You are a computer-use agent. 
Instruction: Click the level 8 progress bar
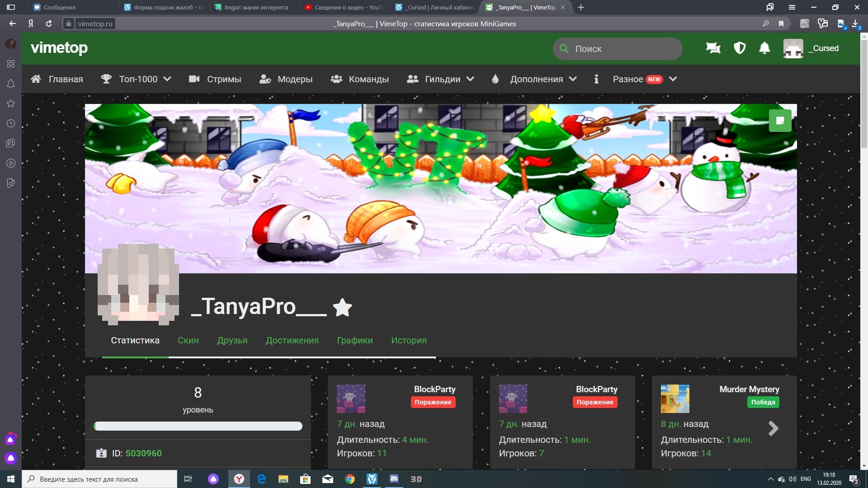tap(198, 426)
